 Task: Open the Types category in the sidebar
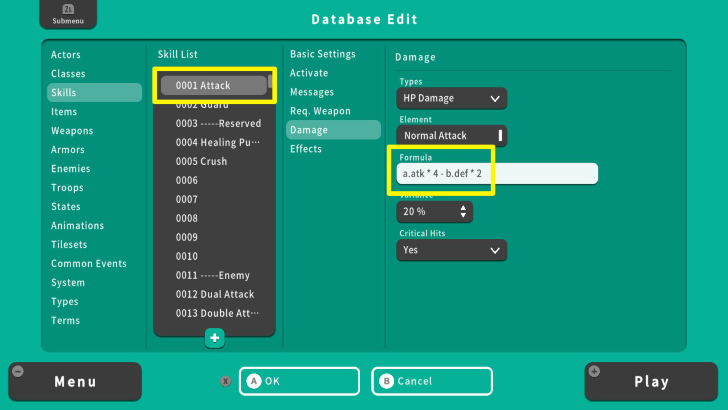pyautogui.click(x=65, y=302)
